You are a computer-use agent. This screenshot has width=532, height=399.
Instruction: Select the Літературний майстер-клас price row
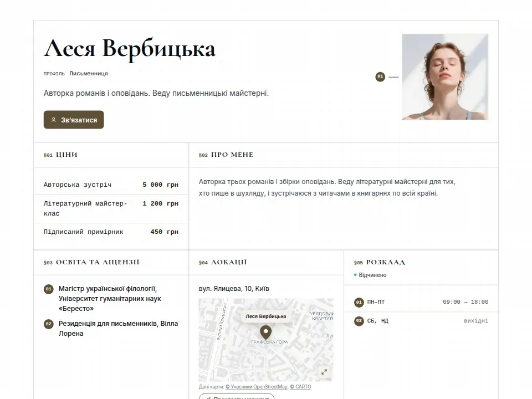111,208
